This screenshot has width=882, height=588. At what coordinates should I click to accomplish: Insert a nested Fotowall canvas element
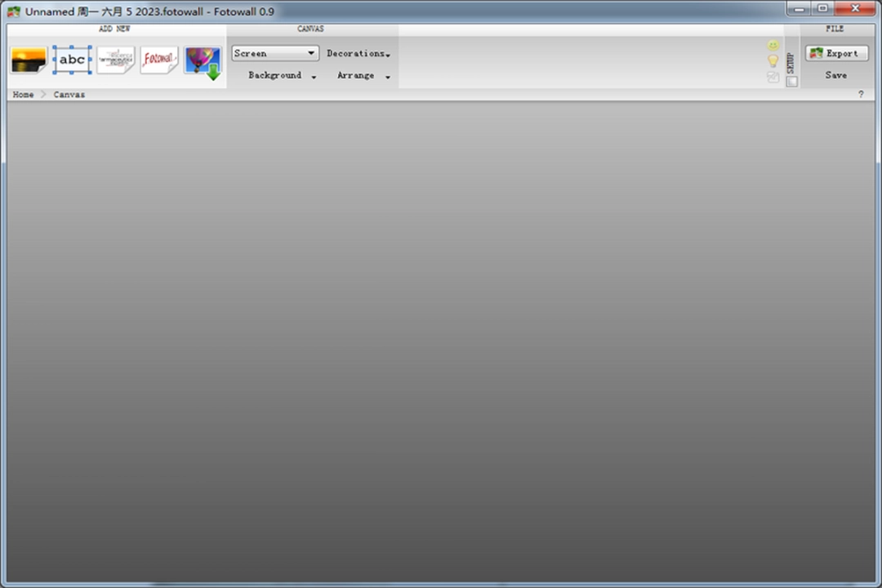(x=158, y=59)
